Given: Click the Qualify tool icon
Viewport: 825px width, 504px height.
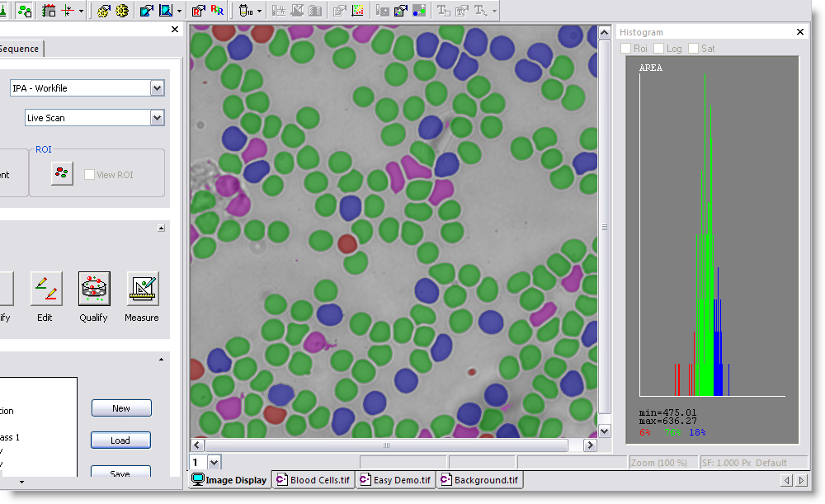Looking at the screenshot, I should point(94,290).
